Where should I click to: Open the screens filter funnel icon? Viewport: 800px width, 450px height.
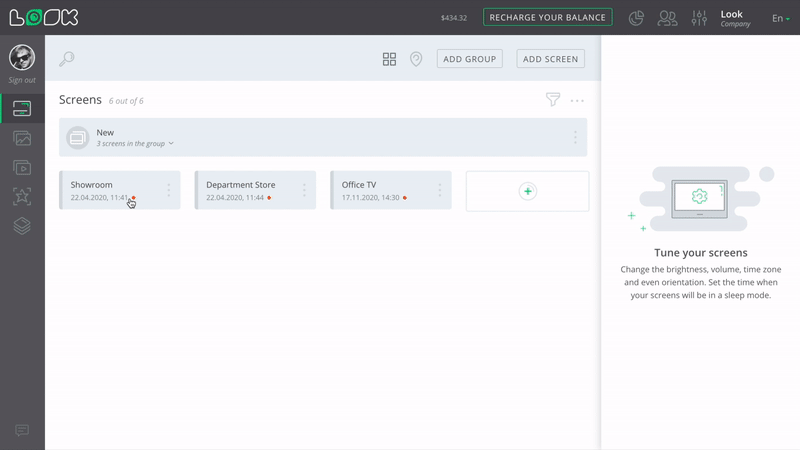pyautogui.click(x=553, y=99)
